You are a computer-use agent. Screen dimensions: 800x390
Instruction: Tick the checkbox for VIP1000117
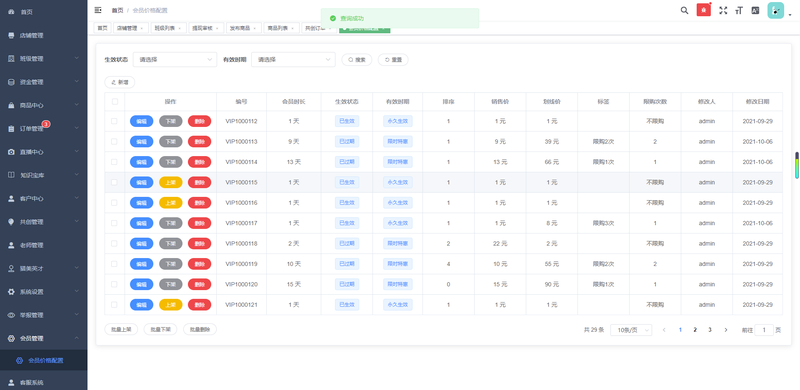pos(114,223)
